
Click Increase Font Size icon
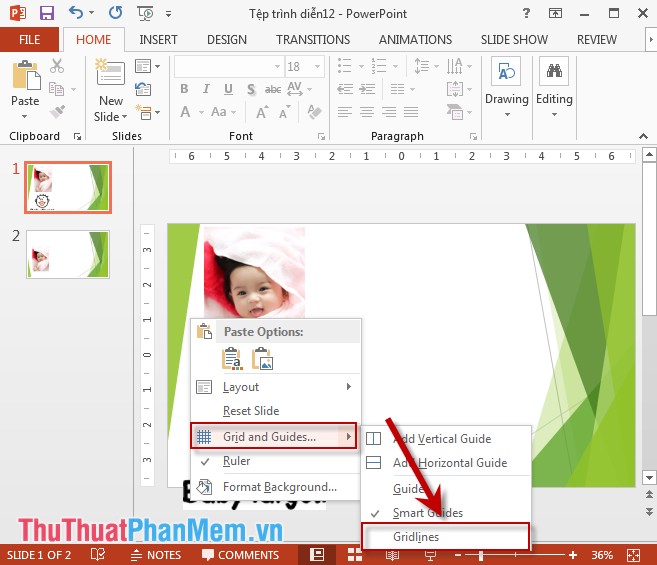click(262, 112)
